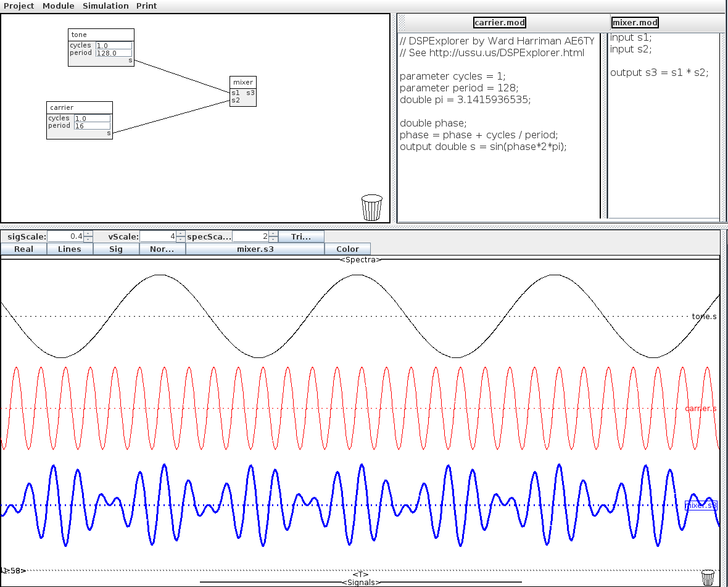This screenshot has width=728, height=587.
Task: Click the 'input s2;' line in mixer.mod
Action: [631, 49]
